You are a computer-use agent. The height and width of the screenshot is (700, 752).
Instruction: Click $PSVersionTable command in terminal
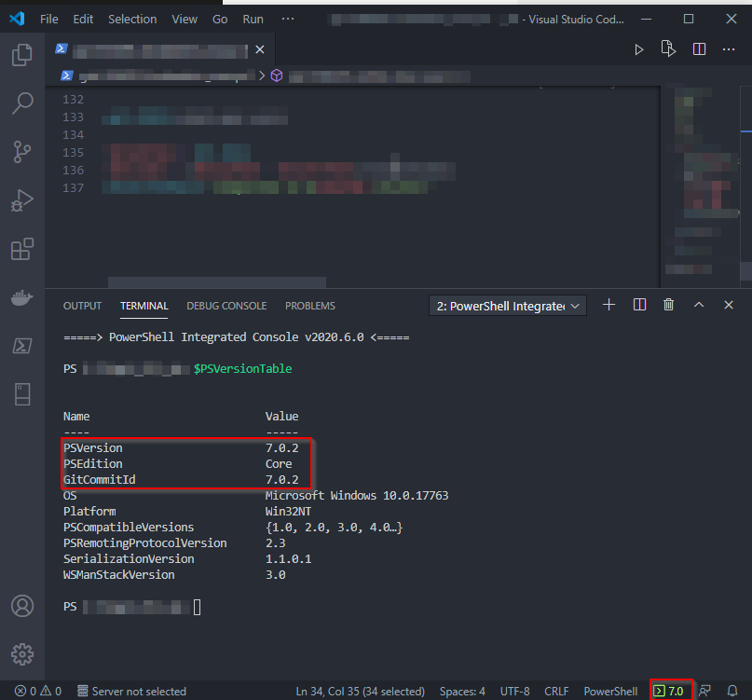(242, 368)
